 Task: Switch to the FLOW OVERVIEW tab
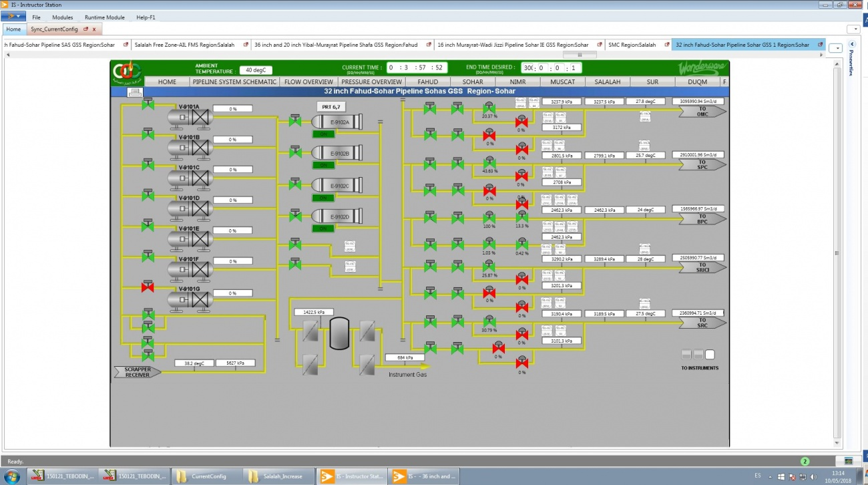pyautogui.click(x=308, y=82)
